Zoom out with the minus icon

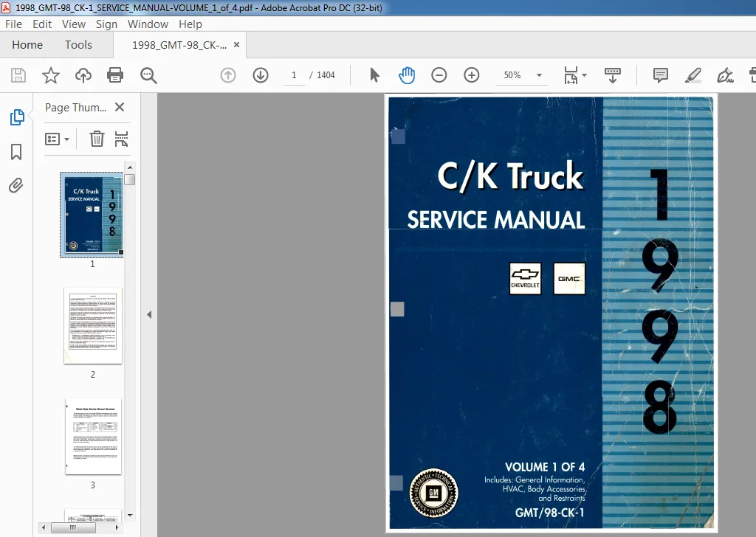click(x=439, y=75)
